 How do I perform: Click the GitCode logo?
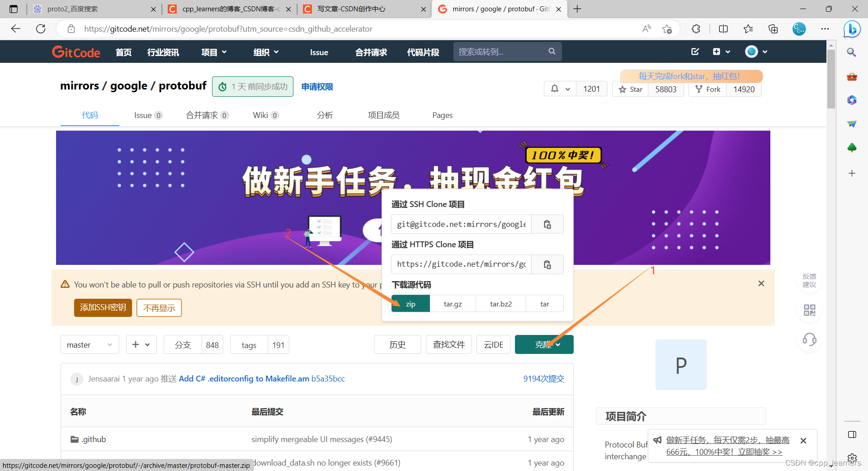click(76, 52)
